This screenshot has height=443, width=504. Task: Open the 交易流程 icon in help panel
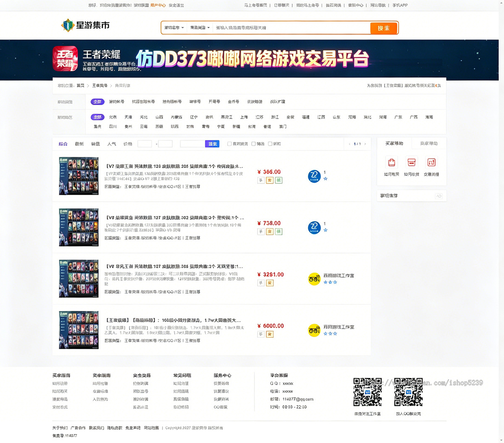coord(431,162)
